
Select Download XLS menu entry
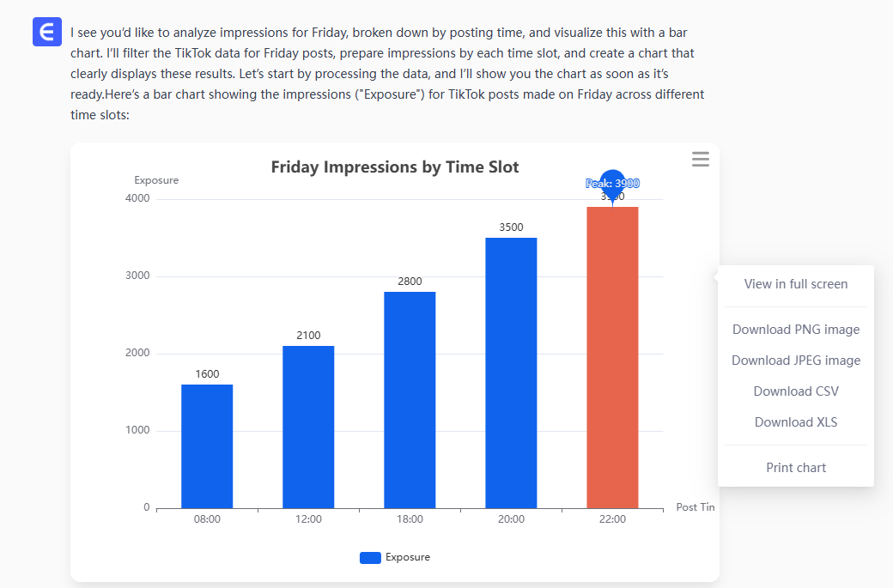tap(796, 422)
